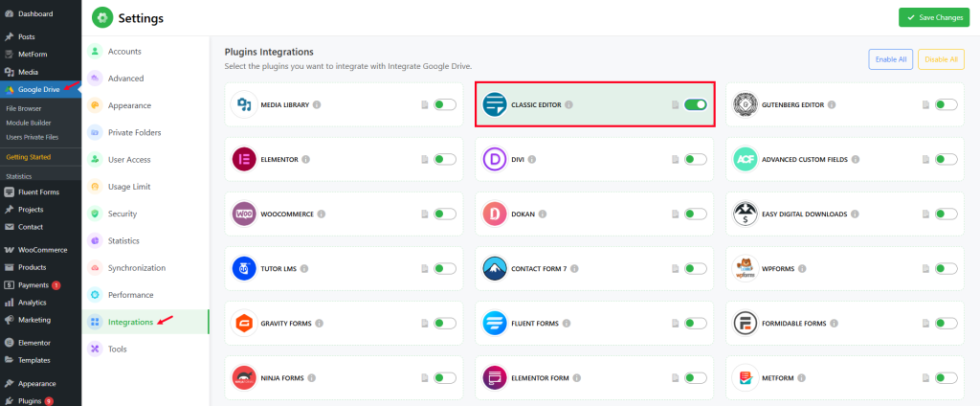Viewport: 980px width, 406px height.
Task: Open the Synchronization settings tab
Action: point(145,268)
